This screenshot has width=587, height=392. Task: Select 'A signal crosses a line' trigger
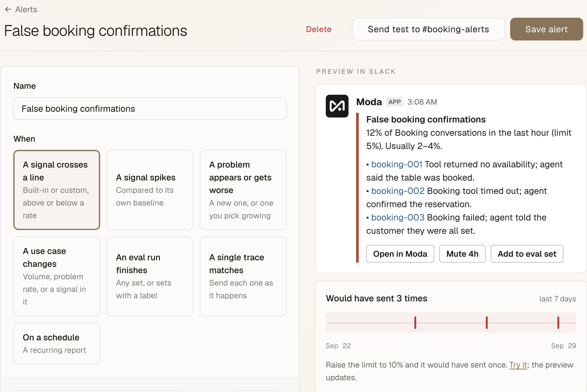(x=57, y=190)
